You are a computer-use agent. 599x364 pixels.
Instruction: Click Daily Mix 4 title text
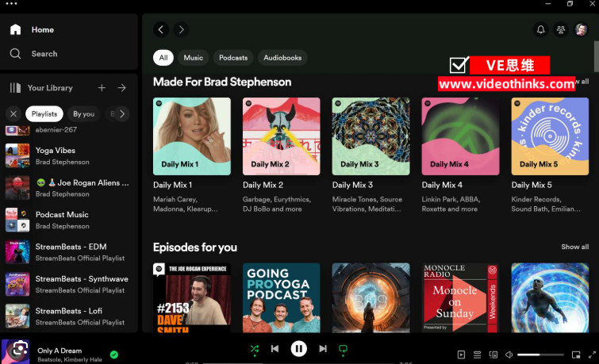tap(442, 185)
